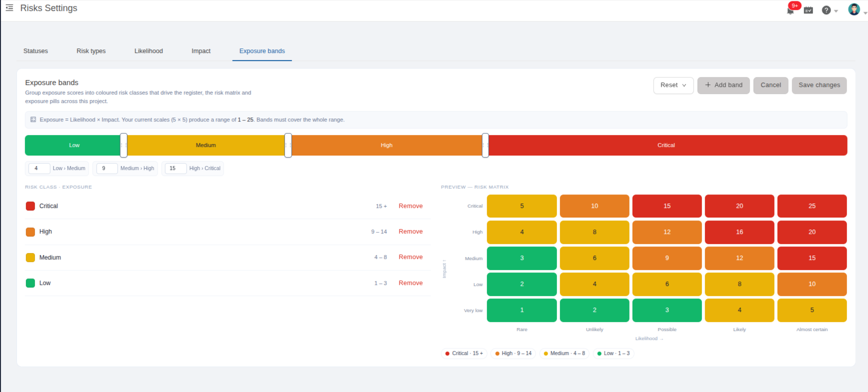This screenshot has width=868, height=392.
Task: Switch to the Statuses tab
Action: (x=35, y=51)
